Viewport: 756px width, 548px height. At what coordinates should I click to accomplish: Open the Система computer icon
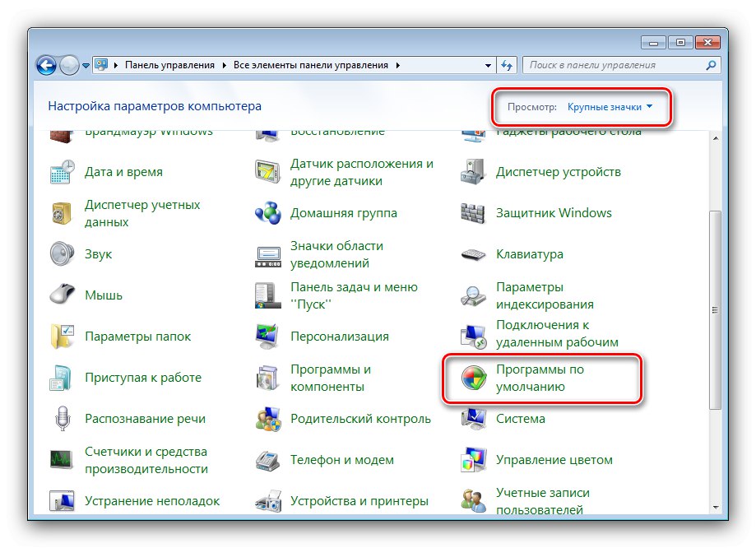[473, 419]
